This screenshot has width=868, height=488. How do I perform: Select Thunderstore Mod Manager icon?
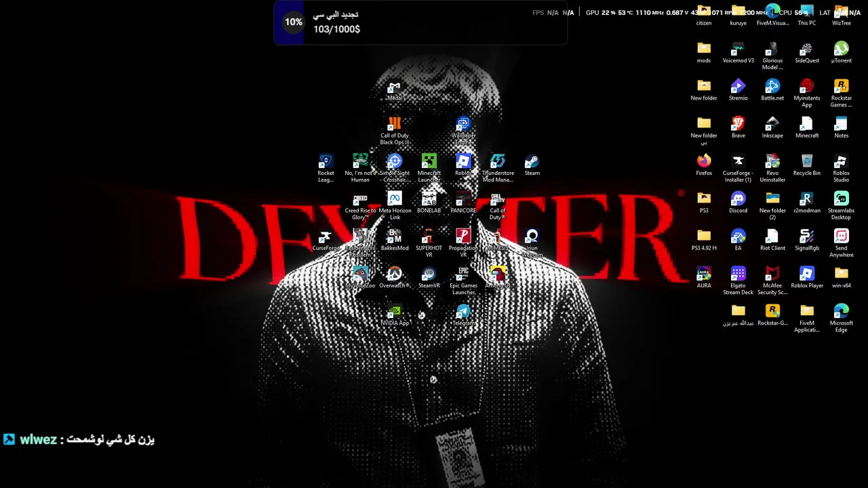pos(498,167)
